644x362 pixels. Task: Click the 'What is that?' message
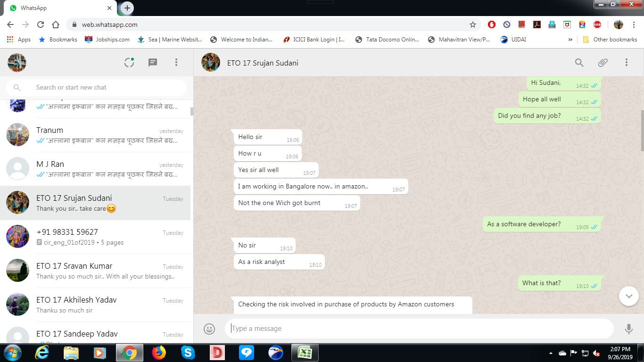click(x=560, y=283)
